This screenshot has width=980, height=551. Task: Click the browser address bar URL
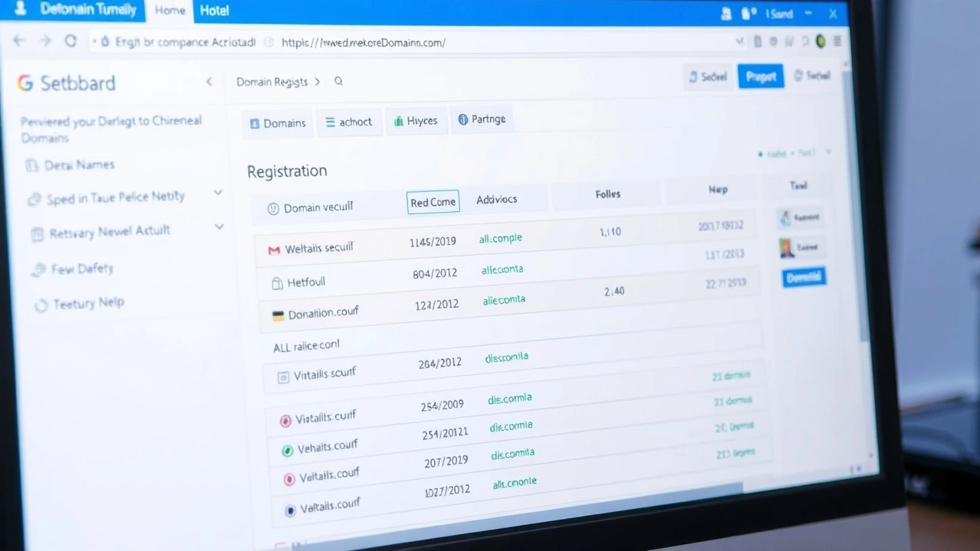click(x=363, y=43)
